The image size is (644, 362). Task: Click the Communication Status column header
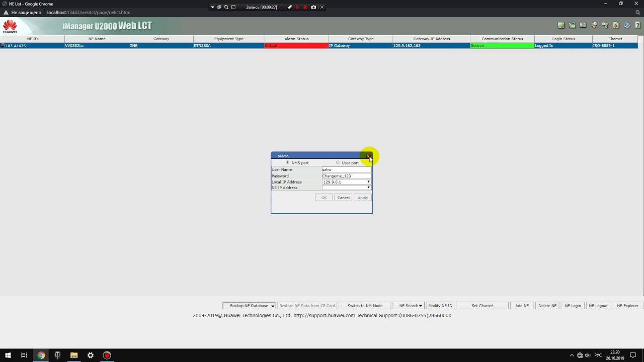502,39
